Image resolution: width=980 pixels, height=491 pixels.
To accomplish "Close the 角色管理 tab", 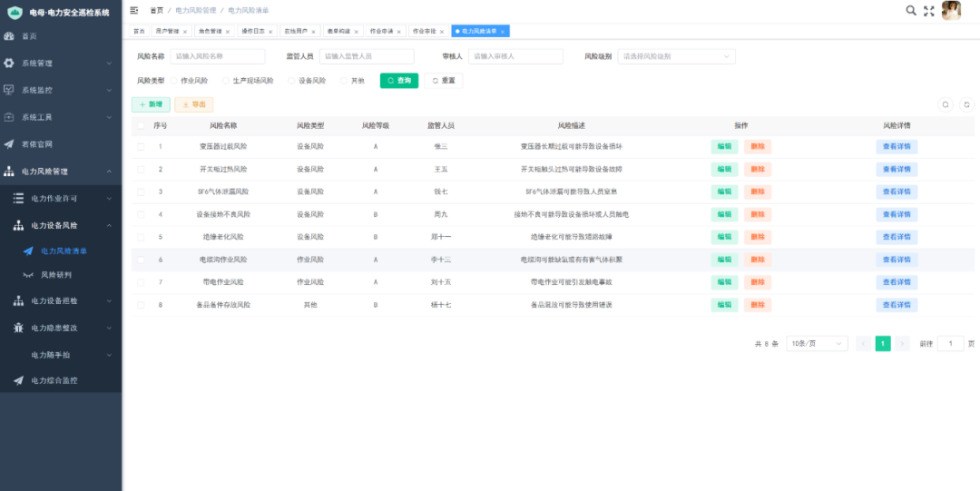I will click(x=228, y=31).
